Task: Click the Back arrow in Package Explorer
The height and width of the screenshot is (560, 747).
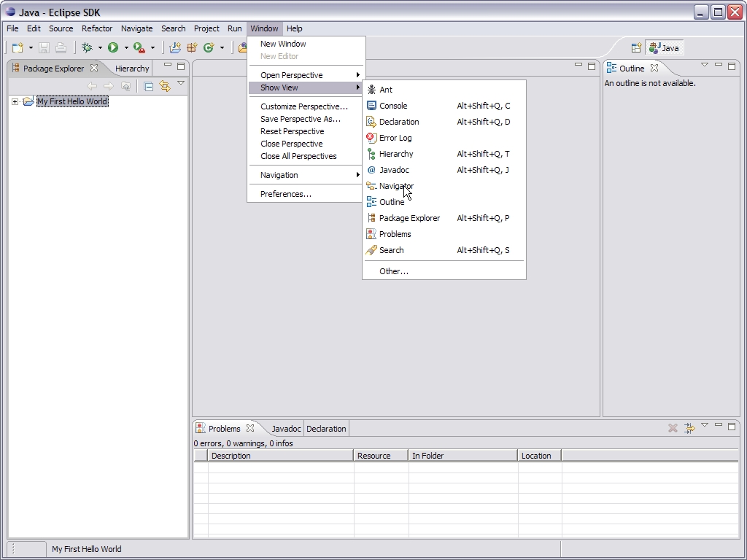Action: coord(92,86)
